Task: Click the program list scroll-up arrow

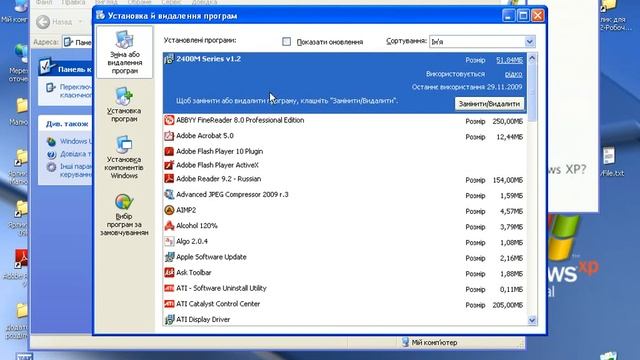Action: [532, 59]
